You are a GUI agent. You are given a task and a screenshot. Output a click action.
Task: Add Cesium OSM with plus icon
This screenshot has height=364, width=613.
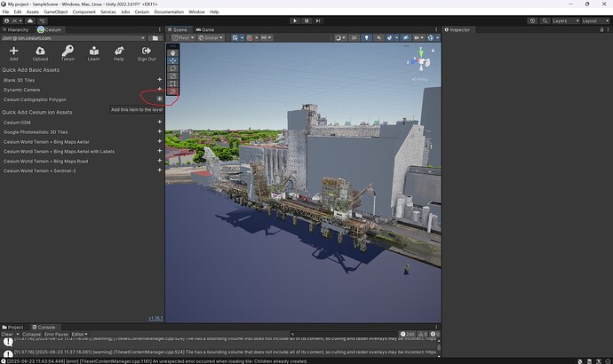click(160, 122)
